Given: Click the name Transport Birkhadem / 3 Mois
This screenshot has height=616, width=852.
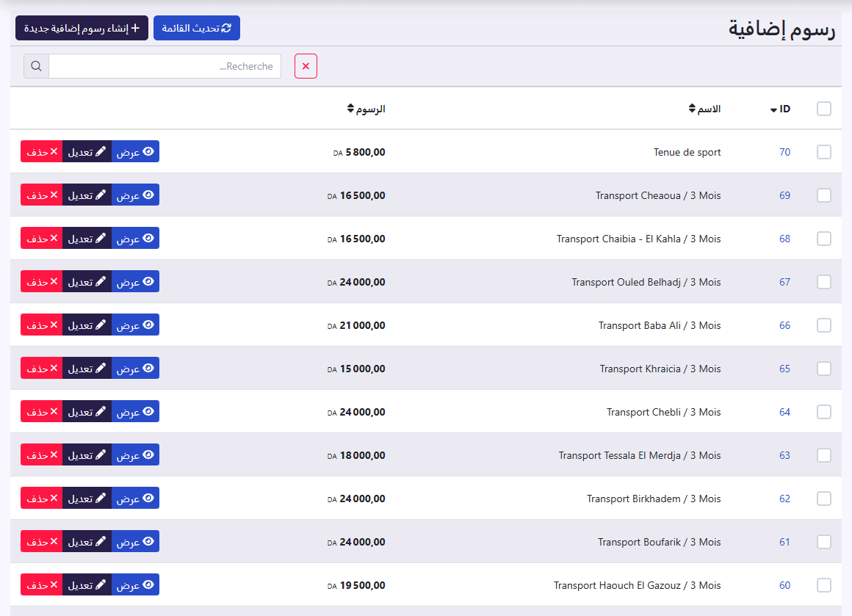Looking at the screenshot, I should pos(654,499).
